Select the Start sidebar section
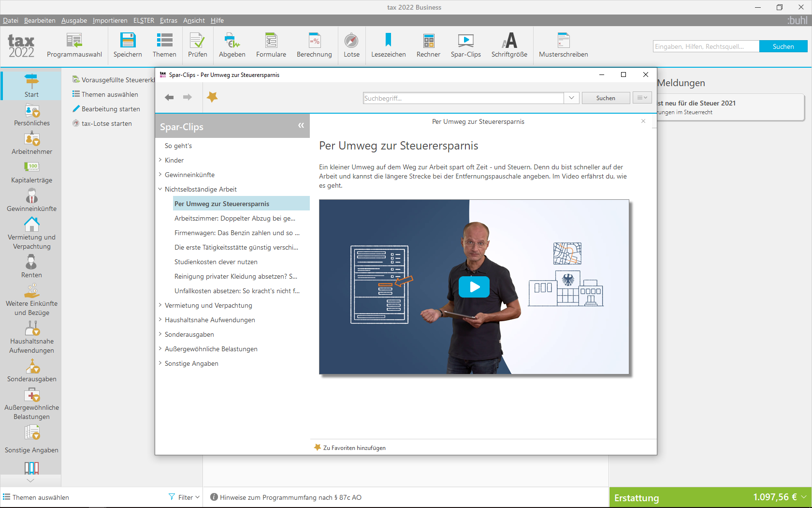Image resolution: width=812 pixels, height=508 pixels. pyautogui.click(x=31, y=86)
